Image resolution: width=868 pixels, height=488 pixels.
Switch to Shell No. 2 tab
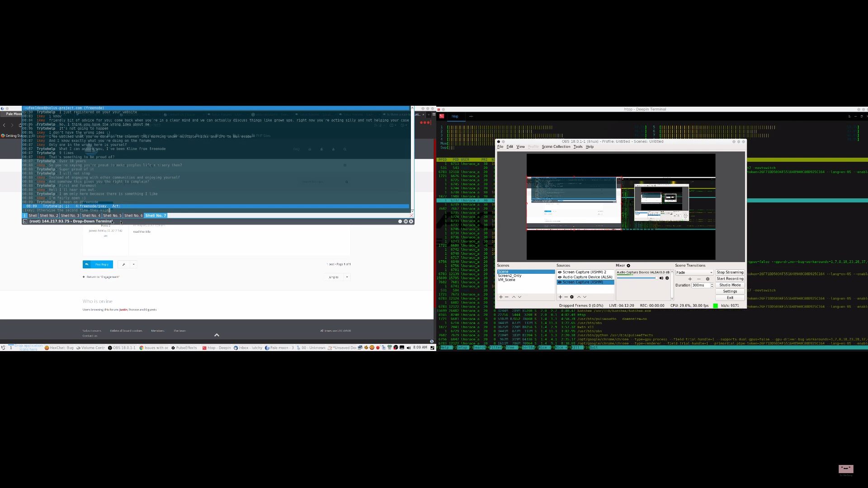[x=49, y=216]
